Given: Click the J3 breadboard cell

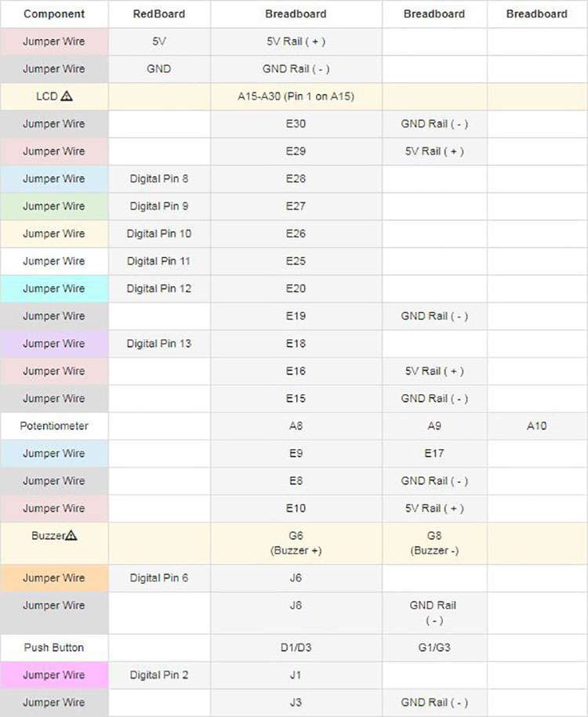Looking at the screenshot, I should pyautogui.click(x=296, y=702).
